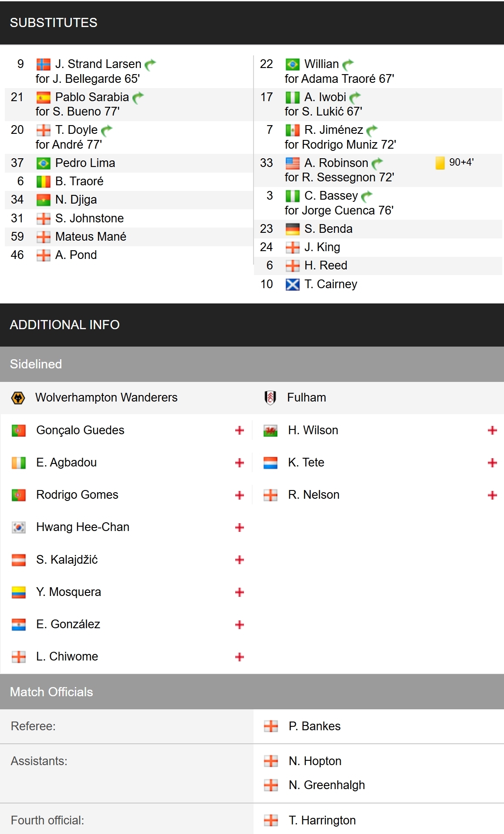
Task: Open the Fulham team name link
Action: click(306, 398)
